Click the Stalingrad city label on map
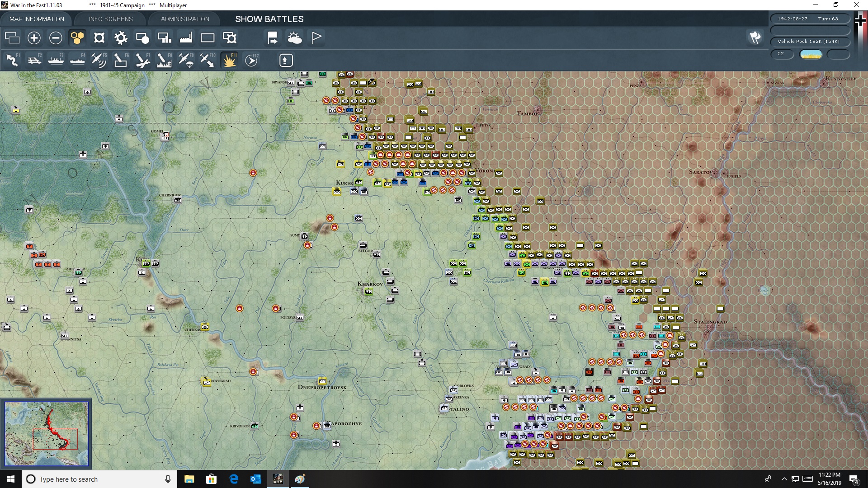 [x=710, y=322]
